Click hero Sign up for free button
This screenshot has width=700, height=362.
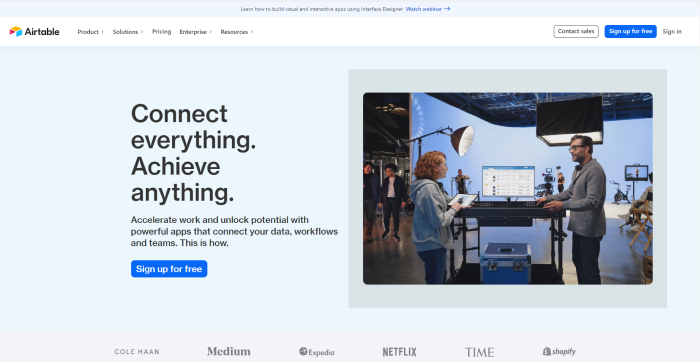click(x=169, y=269)
